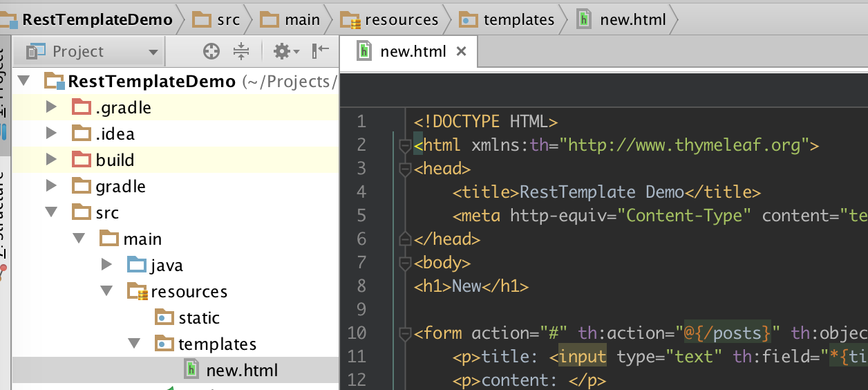Viewport: 868px width, 390px height.
Task: Click the new.html file icon in the project tree
Action: tap(191, 370)
